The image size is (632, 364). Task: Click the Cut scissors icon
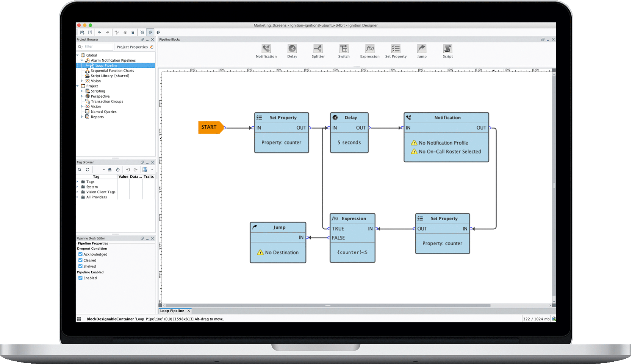coord(117,33)
